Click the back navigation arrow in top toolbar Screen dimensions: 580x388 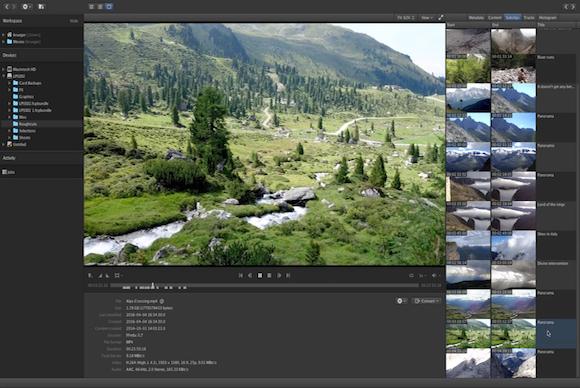coord(7,7)
